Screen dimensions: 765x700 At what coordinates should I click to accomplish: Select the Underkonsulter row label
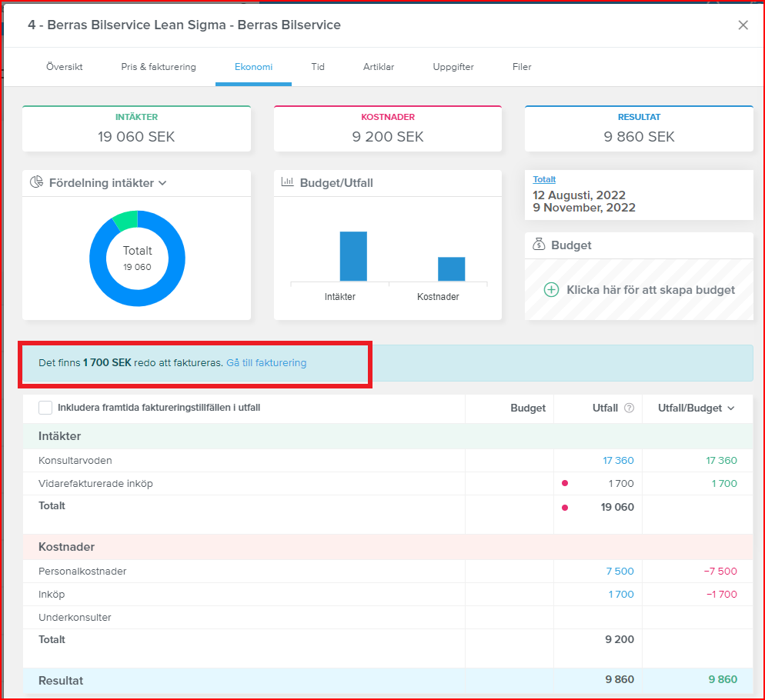click(75, 618)
